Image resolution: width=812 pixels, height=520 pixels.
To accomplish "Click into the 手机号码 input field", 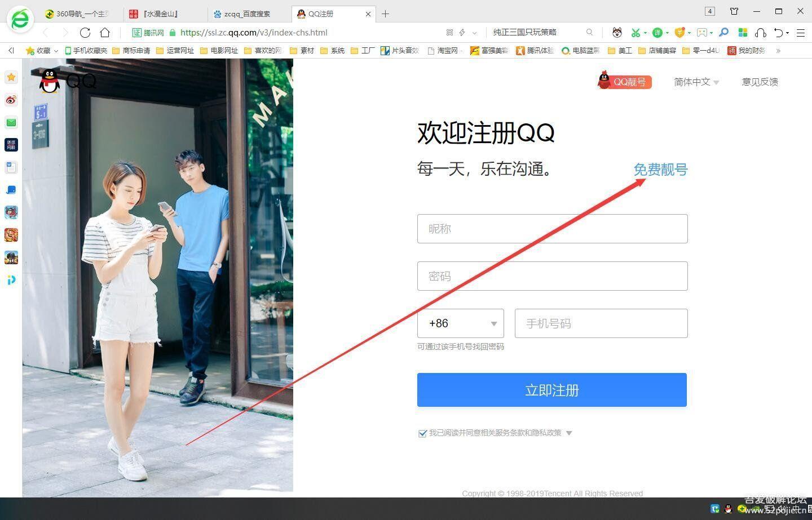I will point(601,323).
